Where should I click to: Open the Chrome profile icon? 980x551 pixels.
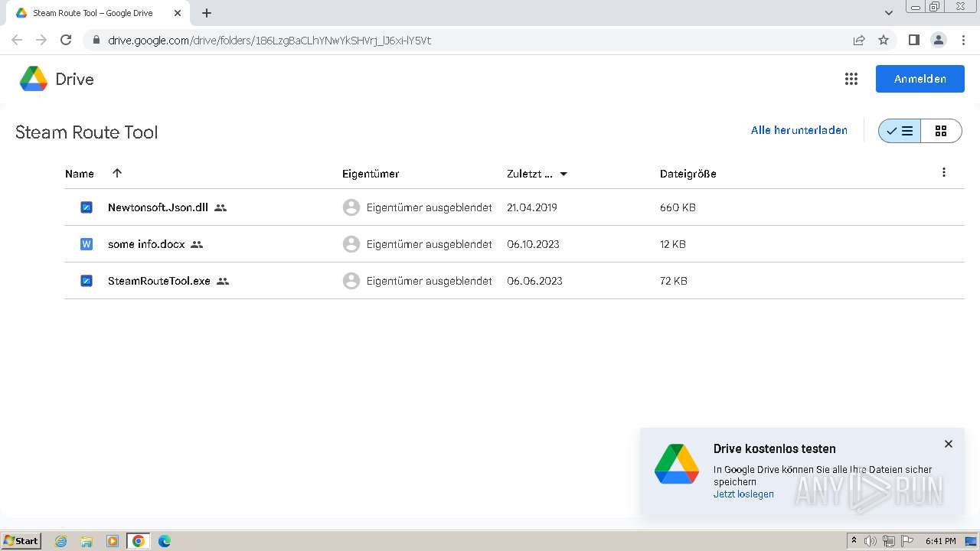tap(938, 40)
